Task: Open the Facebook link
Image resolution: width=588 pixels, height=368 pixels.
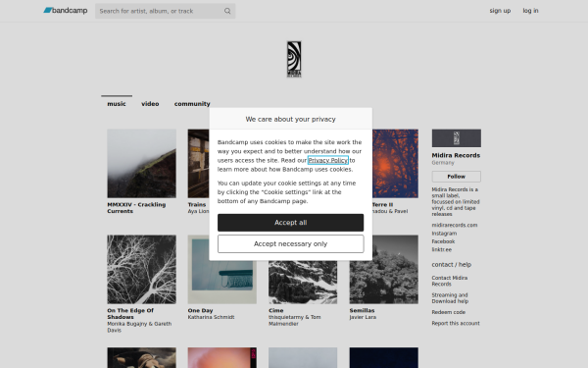Action: pos(443,241)
